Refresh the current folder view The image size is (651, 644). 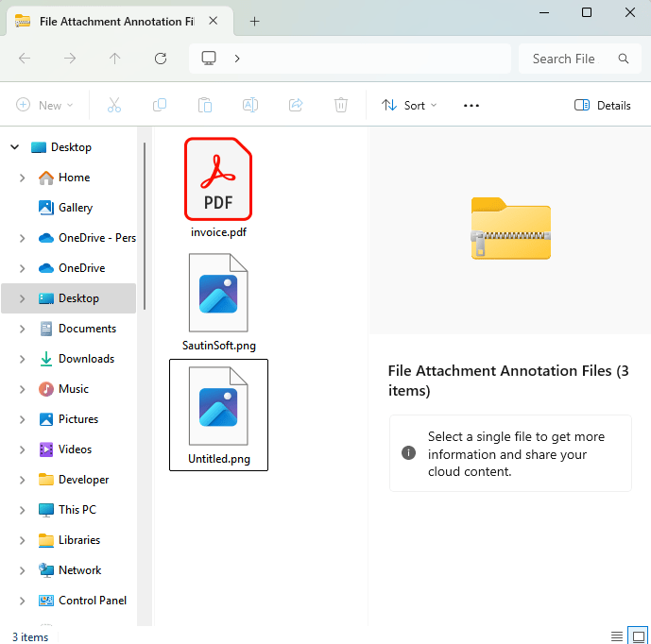[x=161, y=59]
